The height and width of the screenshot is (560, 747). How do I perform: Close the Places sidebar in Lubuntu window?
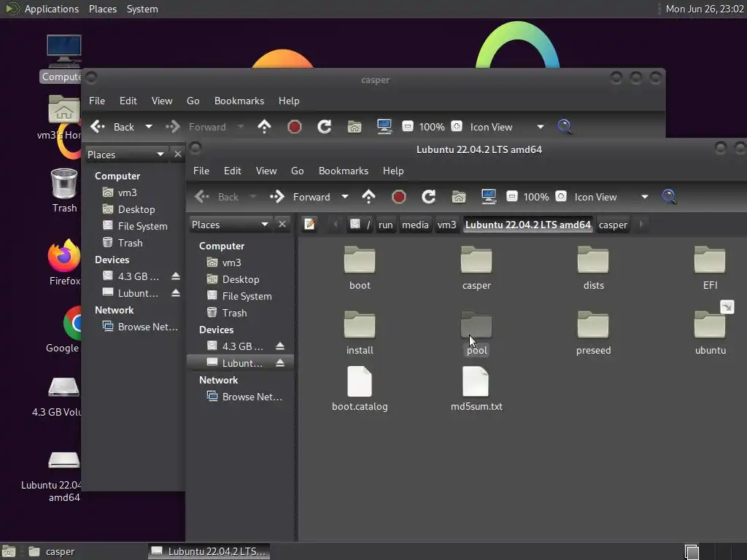click(x=282, y=224)
